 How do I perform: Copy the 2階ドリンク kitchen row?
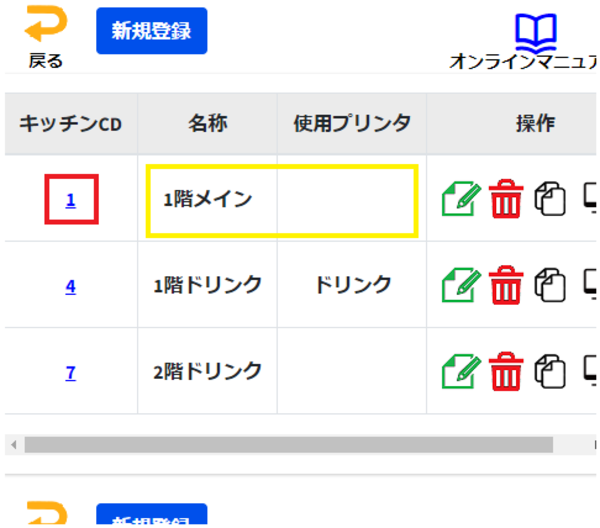(x=550, y=372)
